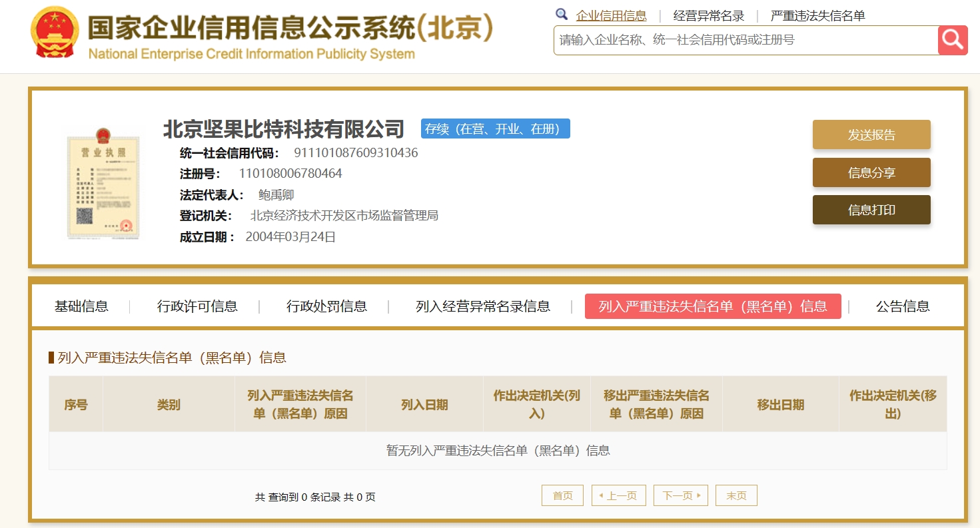This screenshot has width=980, height=528.
Task: Click the 作出决定机关(移出) column header
Action: click(x=893, y=405)
